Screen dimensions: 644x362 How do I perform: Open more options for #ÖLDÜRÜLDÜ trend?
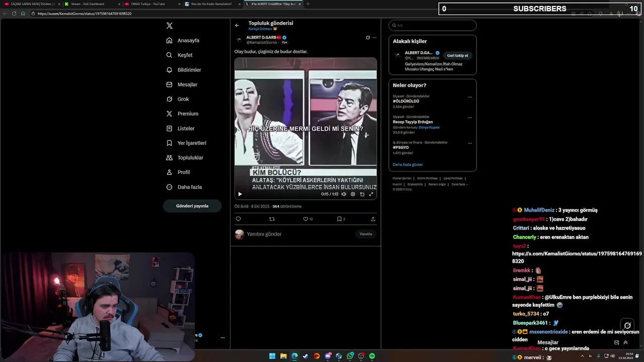[x=470, y=97]
